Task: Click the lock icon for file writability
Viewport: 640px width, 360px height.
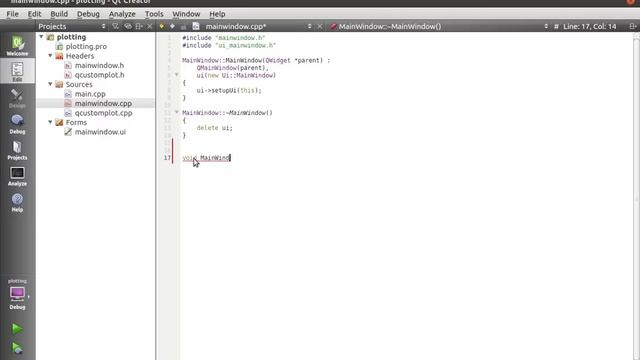Action: [x=183, y=27]
